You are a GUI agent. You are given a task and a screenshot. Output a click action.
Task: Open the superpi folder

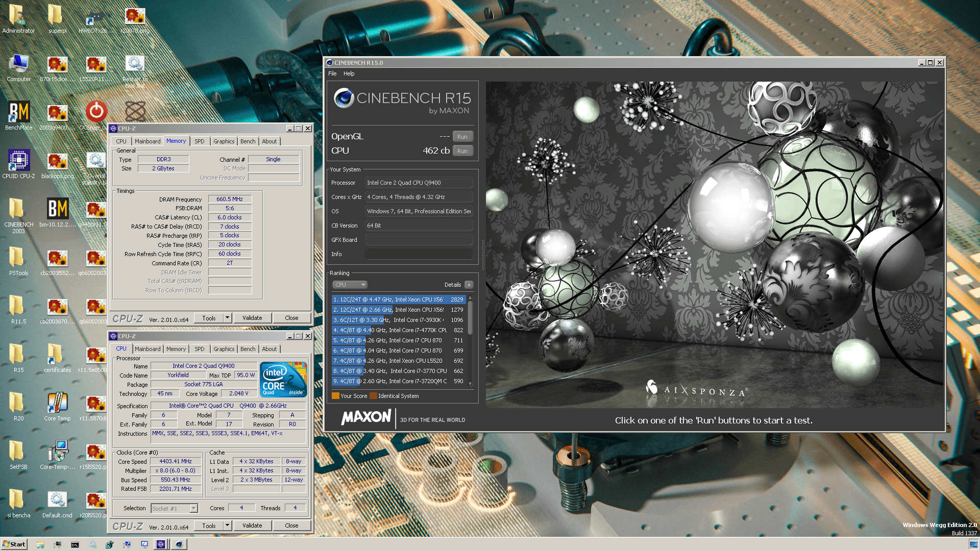(57, 19)
